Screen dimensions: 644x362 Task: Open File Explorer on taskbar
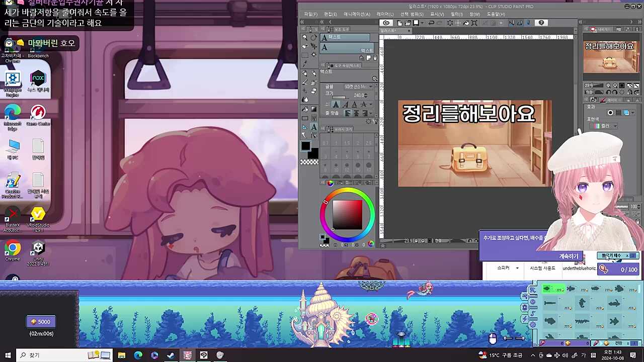(122, 355)
